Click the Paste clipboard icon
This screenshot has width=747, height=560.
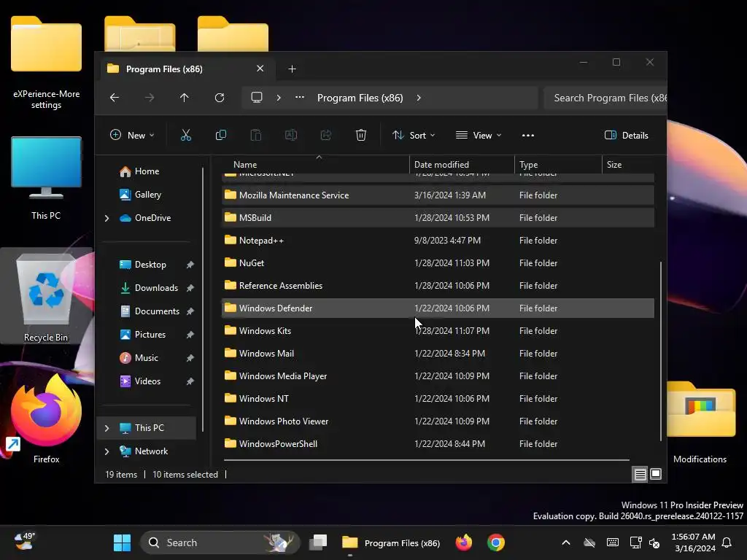click(x=256, y=135)
